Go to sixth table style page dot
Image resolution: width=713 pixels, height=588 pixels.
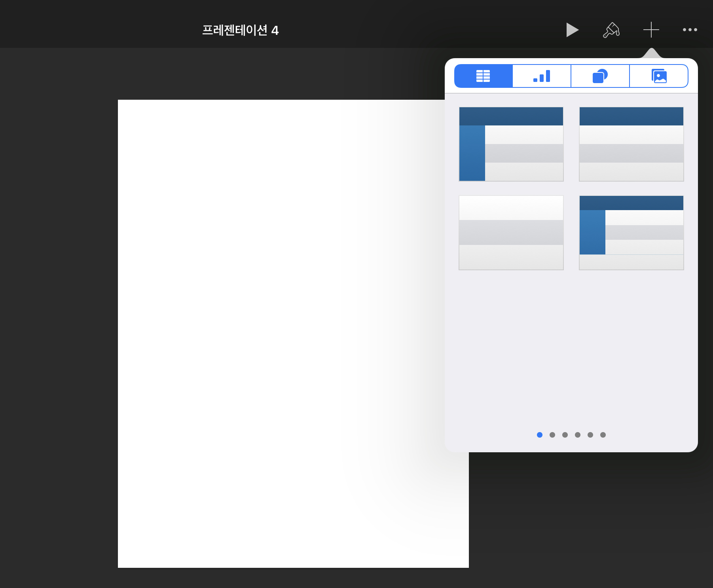[603, 435]
